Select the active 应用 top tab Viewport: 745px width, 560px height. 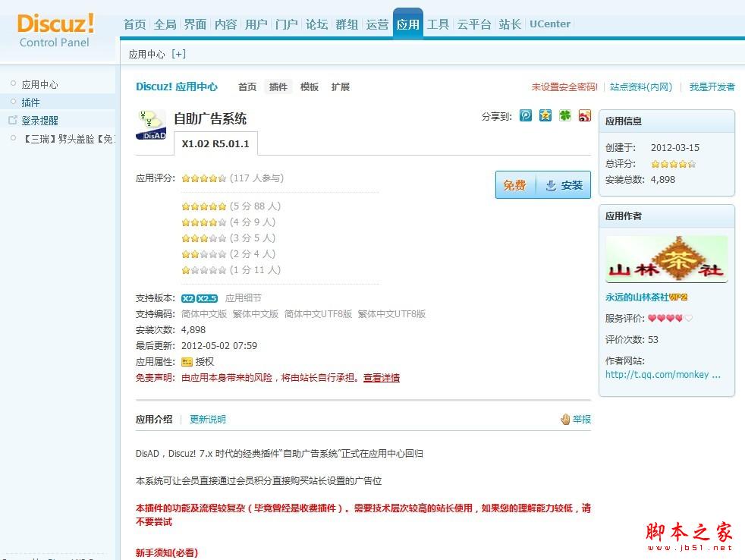408,24
